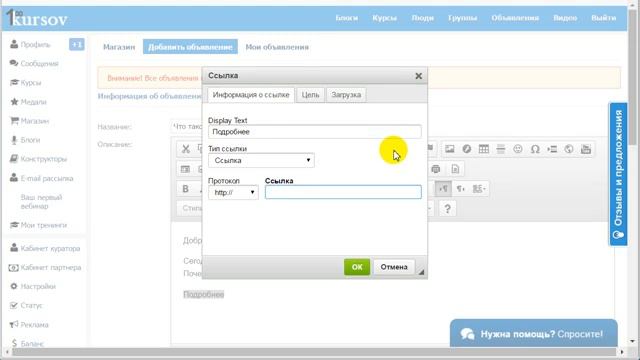Click the form icon in second toolbar row
Viewport: 640px width, 360px height.
click(x=185, y=169)
